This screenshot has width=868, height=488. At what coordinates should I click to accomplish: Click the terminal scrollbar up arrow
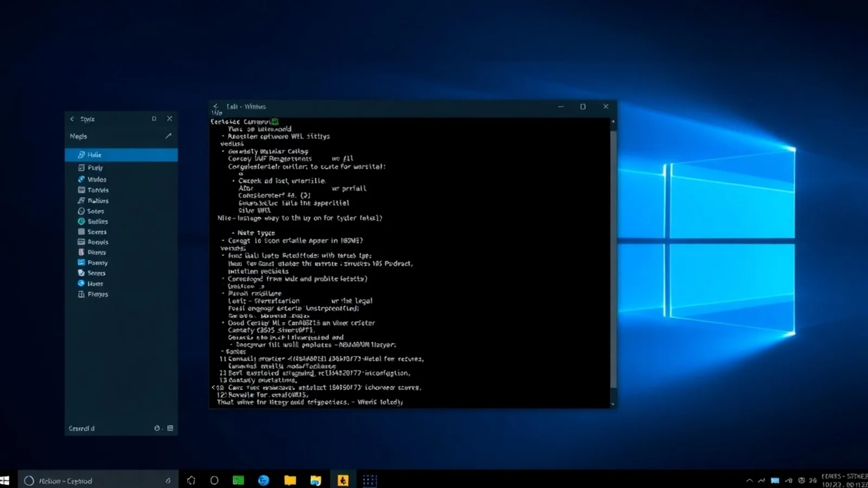[613, 122]
